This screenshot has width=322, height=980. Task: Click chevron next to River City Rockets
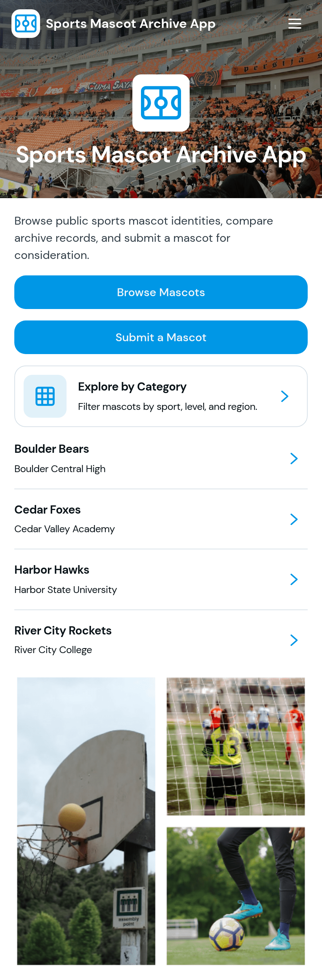[293, 640]
